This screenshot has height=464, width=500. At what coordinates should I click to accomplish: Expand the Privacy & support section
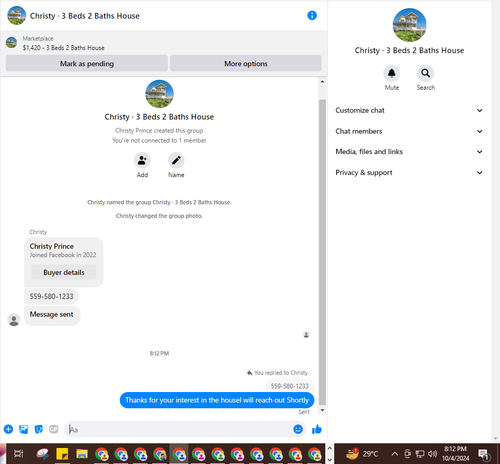pyautogui.click(x=409, y=173)
